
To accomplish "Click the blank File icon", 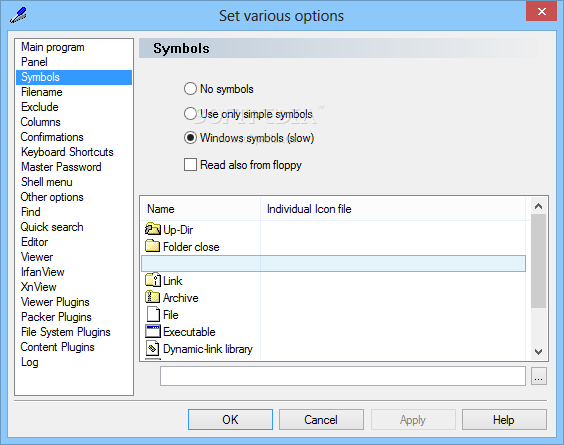I will click(153, 314).
